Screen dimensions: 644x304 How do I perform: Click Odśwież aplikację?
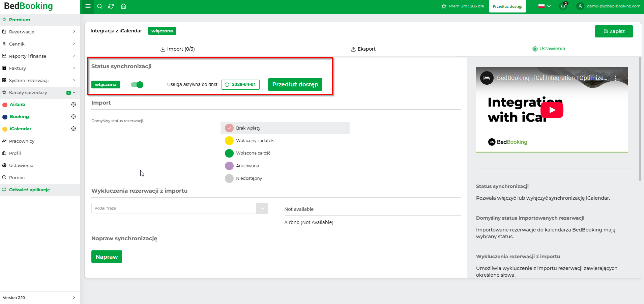pos(40,190)
